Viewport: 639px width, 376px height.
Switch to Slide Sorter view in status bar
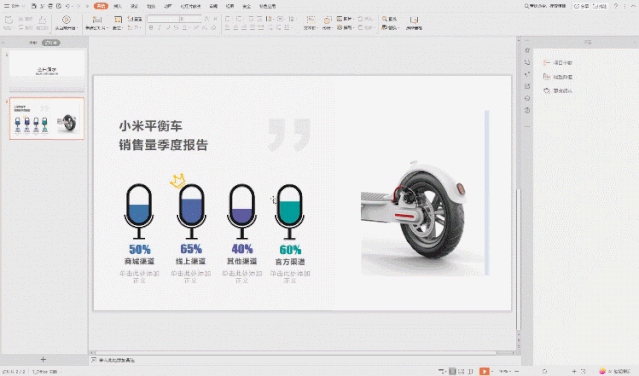(x=461, y=371)
